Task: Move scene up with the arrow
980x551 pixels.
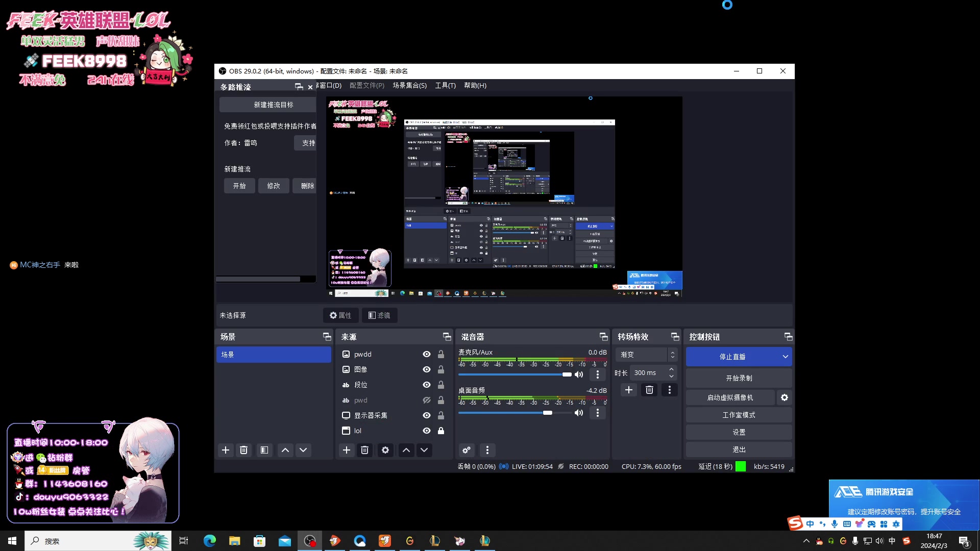Action: [285, 450]
